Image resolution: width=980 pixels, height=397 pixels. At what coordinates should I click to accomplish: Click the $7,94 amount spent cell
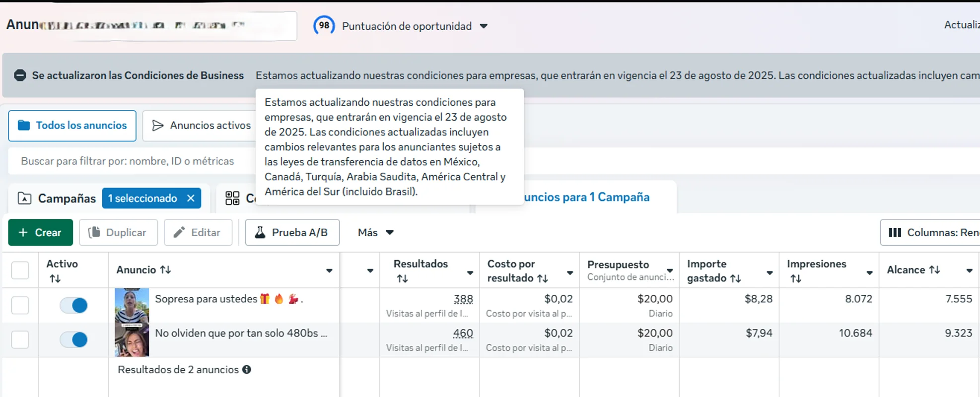(x=759, y=333)
